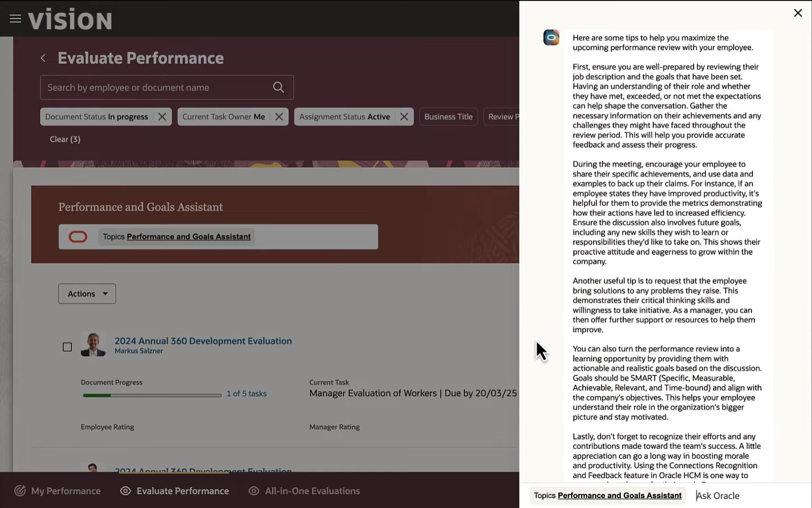Click the Document Progress bar
Screen dimensions: 812x508
[152, 395]
